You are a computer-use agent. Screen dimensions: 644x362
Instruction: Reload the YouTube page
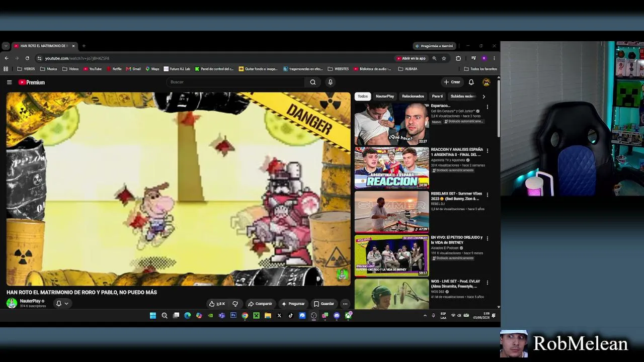pos(27,58)
